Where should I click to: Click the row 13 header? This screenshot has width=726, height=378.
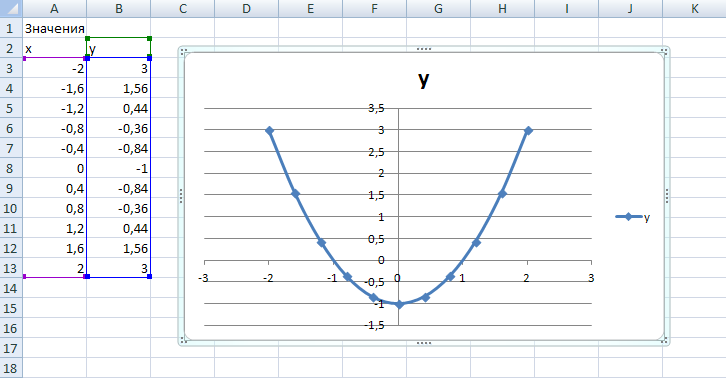click(11, 268)
